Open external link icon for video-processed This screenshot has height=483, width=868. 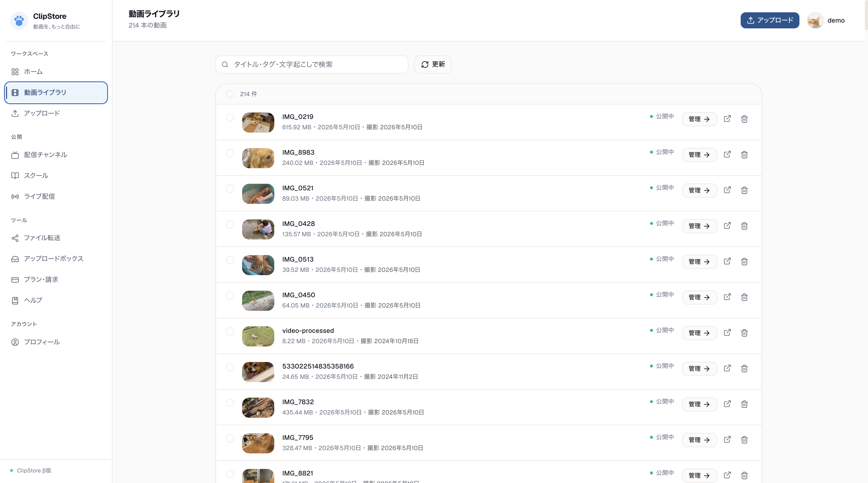pyautogui.click(x=727, y=333)
